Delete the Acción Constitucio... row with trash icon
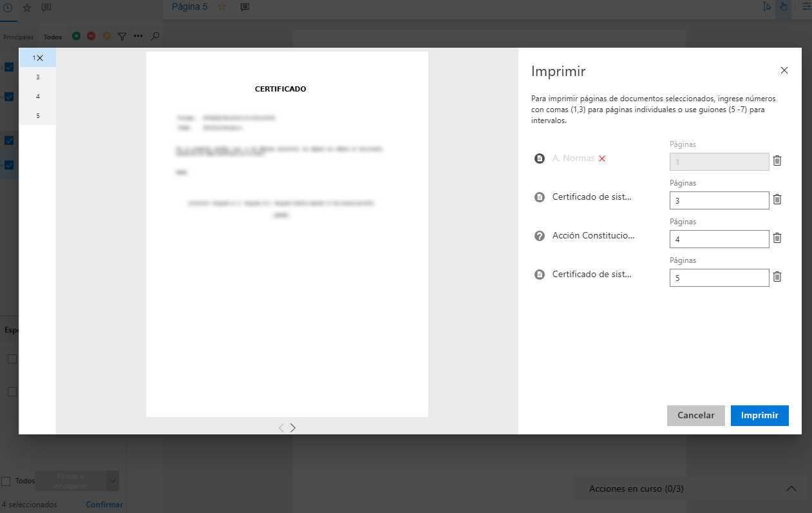 coord(777,238)
